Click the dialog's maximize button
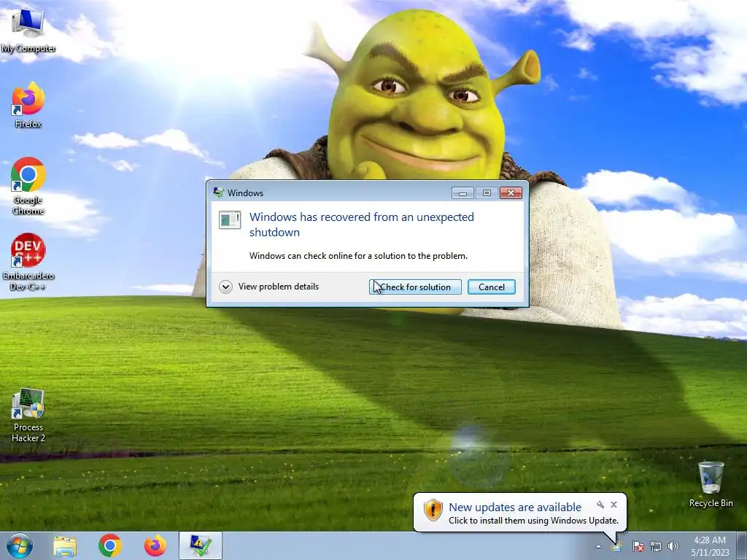747x560 pixels. tap(487, 192)
